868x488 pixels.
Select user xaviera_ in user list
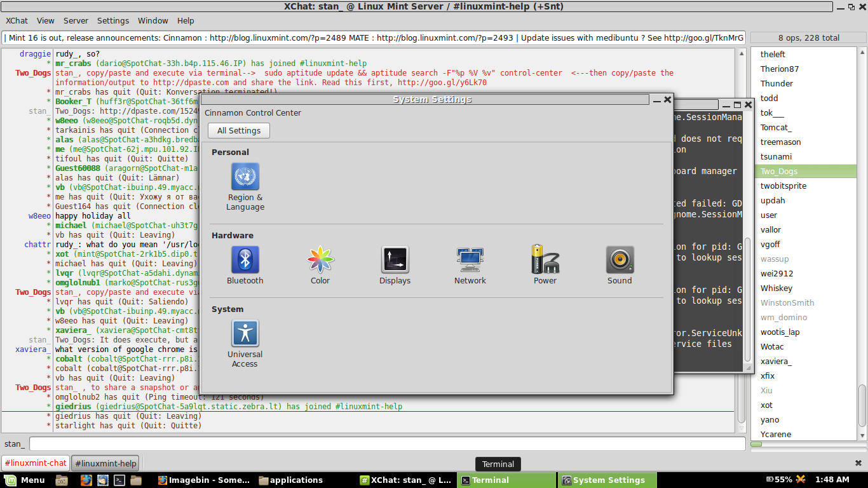tap(776, 361)
